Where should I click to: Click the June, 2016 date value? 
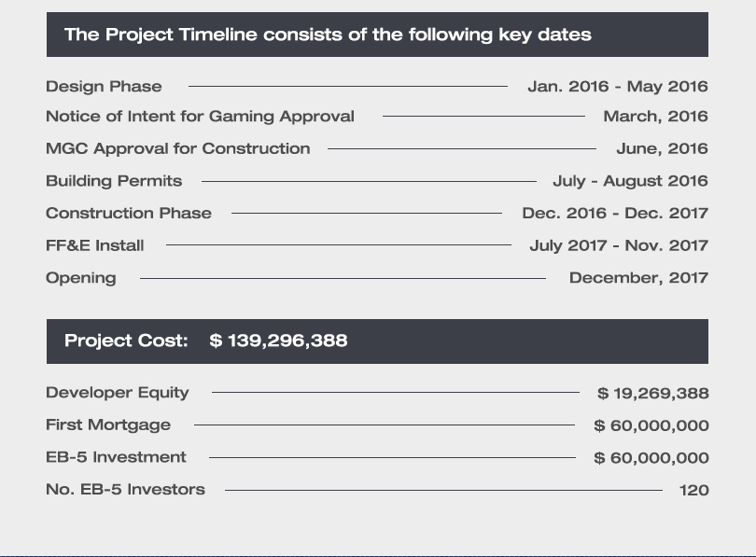pyautogui.click(x=662, y=148)
